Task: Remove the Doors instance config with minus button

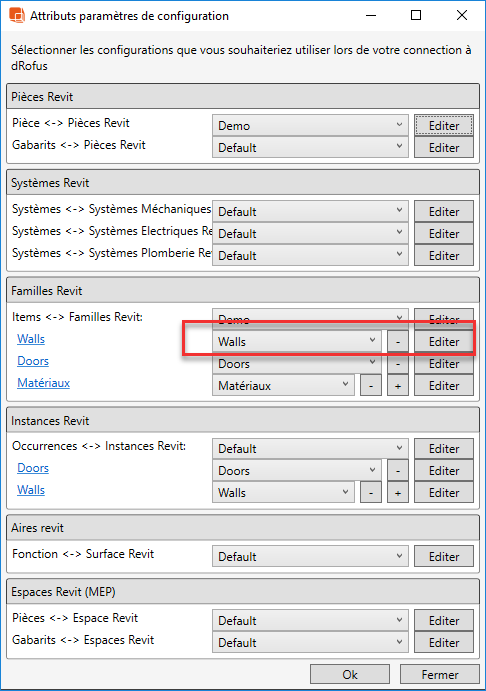Action: [397, 471]
